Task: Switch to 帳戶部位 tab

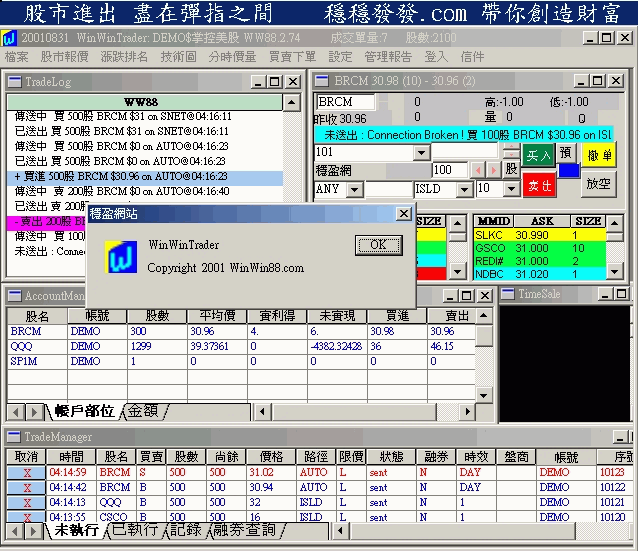Action: click(x=84, y=411)
